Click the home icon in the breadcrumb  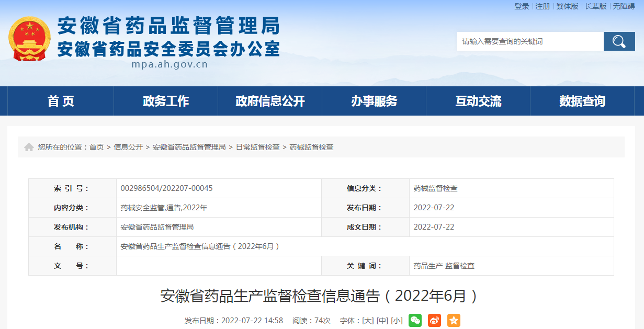tap(29, 148)
